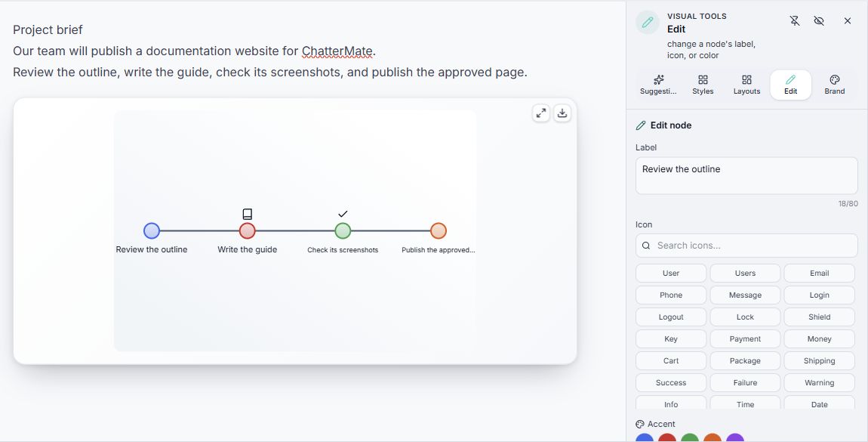Viewport: 868px width, 442px height.
Task: Click the 'Write the guide' node label
Action: (x=248, y=249)
